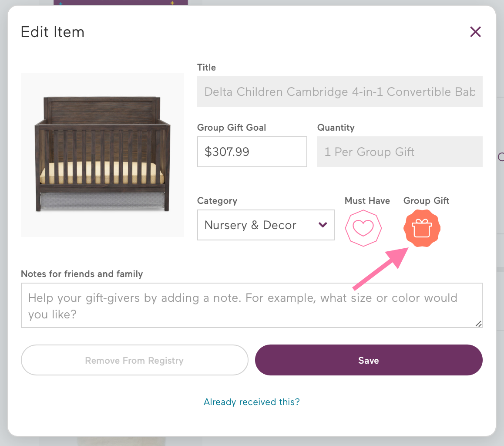
Task: Close the Edit Item dialog
Action: tap(475, 32)
